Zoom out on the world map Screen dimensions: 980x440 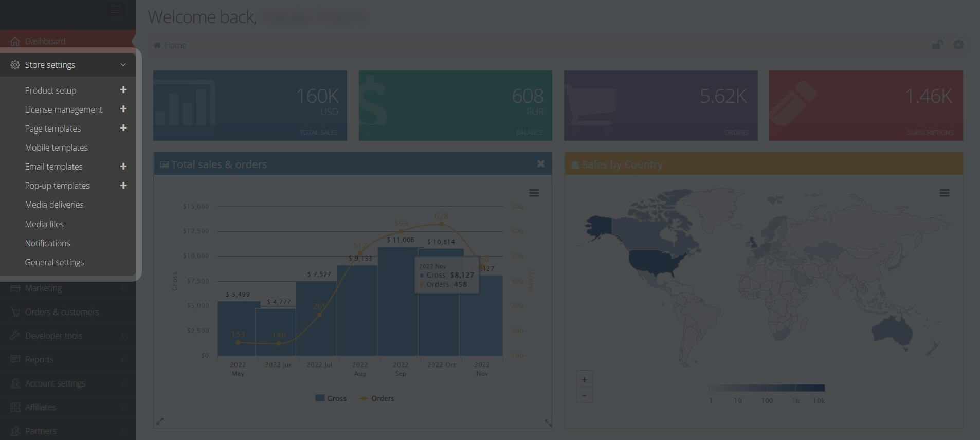[584, 395]
